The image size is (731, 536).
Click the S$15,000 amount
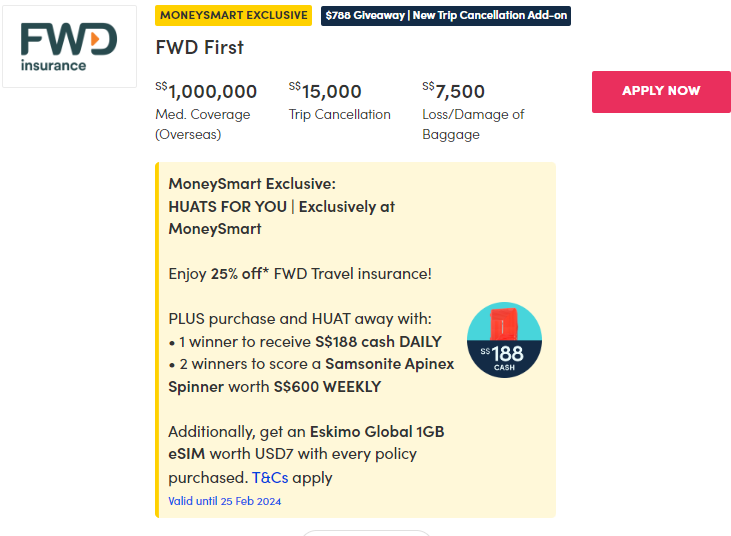[325, 91]
